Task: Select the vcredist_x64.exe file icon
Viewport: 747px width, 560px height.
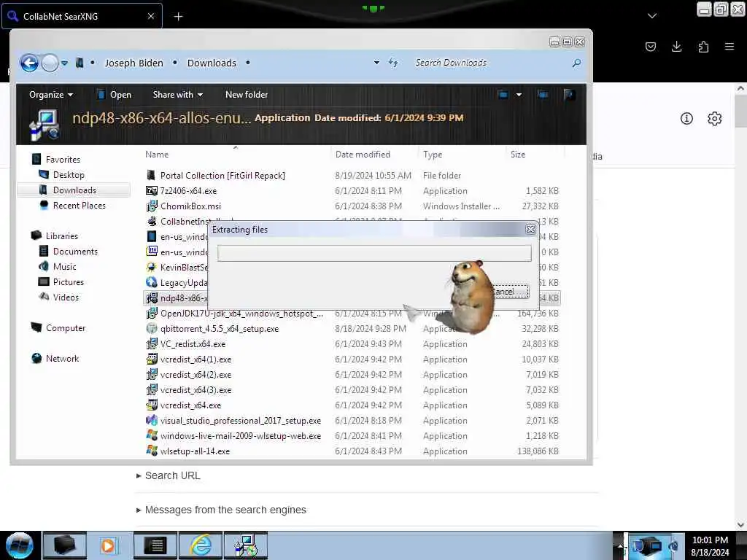Action: coord(152,405)
